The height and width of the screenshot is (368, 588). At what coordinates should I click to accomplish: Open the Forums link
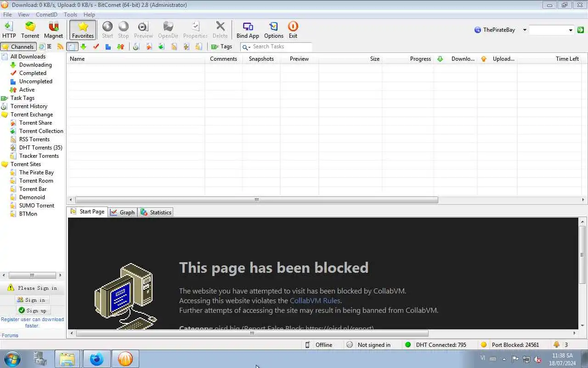tap(10, 335)
